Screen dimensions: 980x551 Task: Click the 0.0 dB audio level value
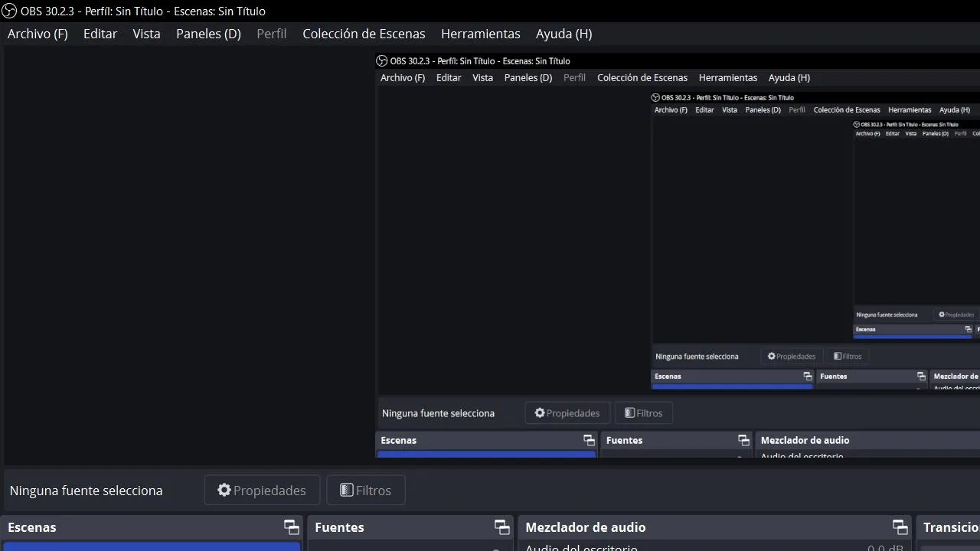point(885,548)
